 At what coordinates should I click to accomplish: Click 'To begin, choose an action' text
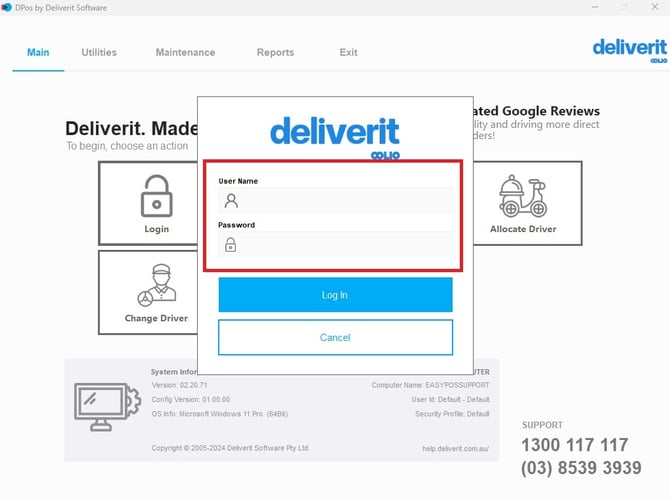point(127,146)
